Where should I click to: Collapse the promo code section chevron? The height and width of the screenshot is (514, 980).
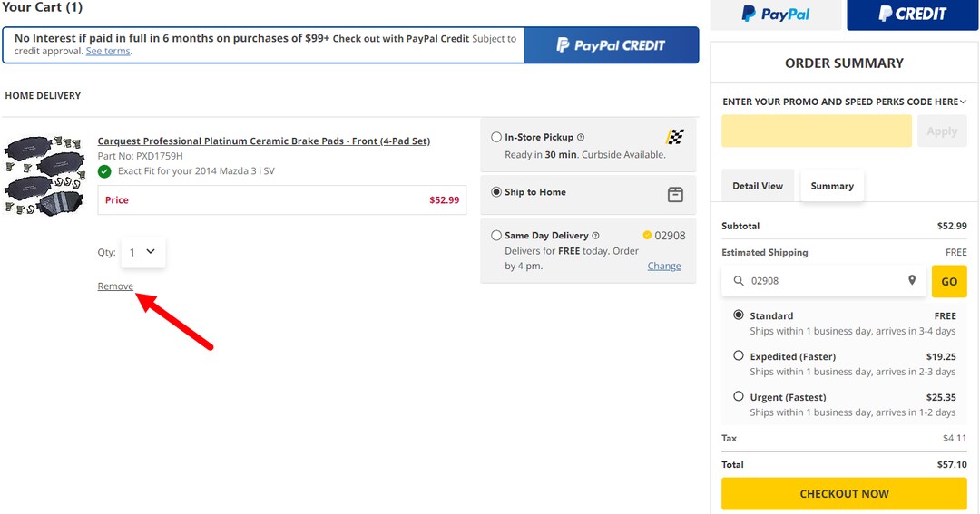pyautogui.click(x=963, y=102)
